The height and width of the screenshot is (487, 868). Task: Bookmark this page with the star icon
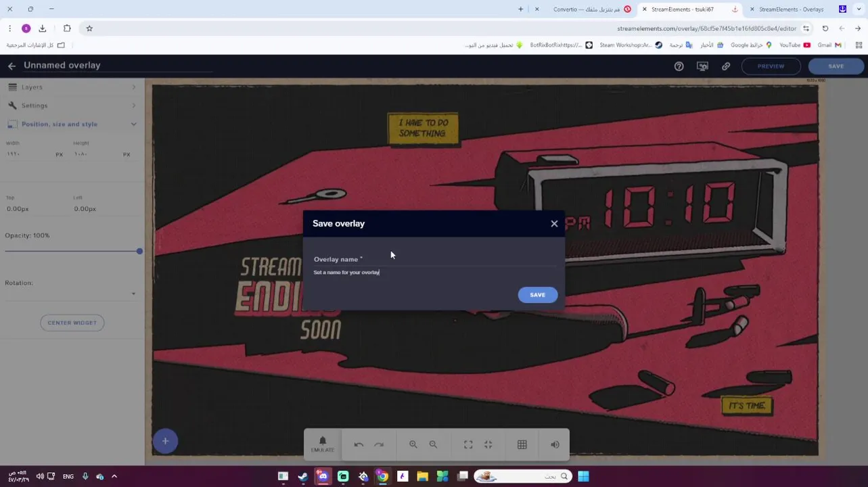pyautogui.click(x=89, y=28)
